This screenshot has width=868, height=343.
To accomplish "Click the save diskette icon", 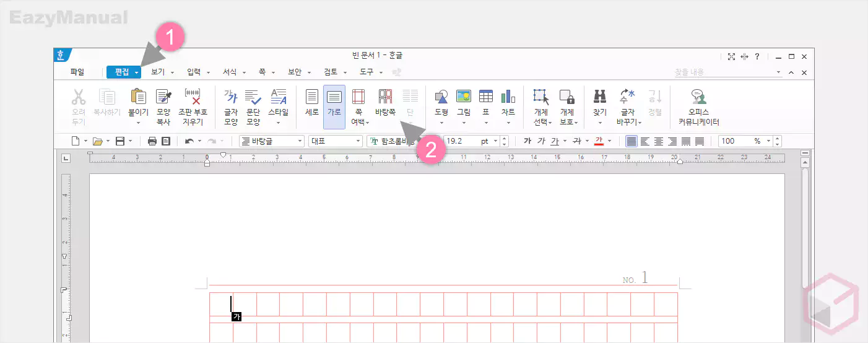I will point(120,141).
